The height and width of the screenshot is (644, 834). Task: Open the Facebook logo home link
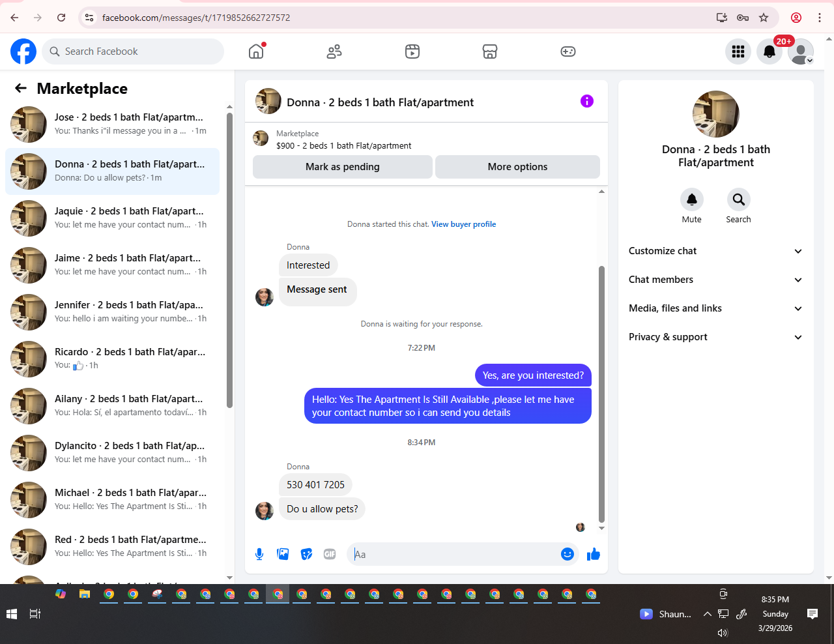(x=23, y=51)
